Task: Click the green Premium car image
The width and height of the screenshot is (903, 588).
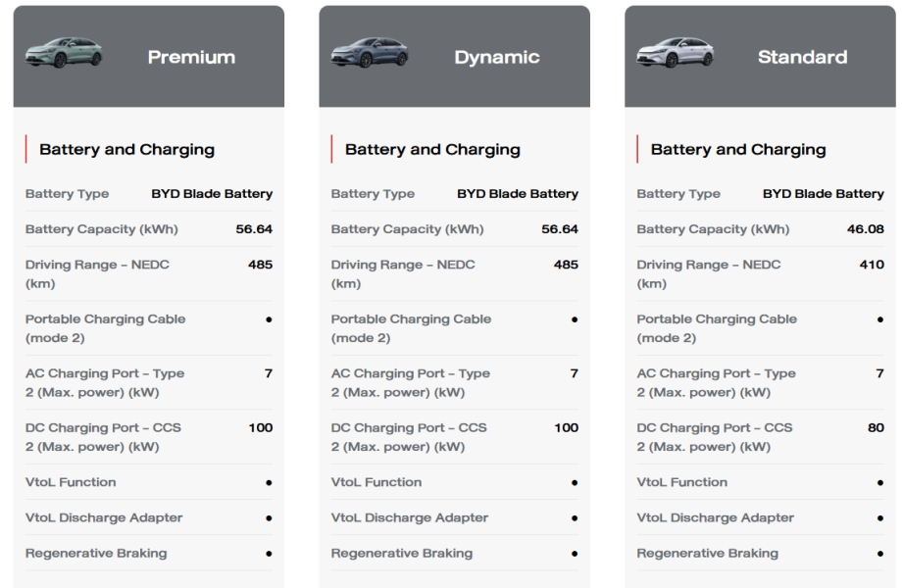Action: [x=64, y=53]
